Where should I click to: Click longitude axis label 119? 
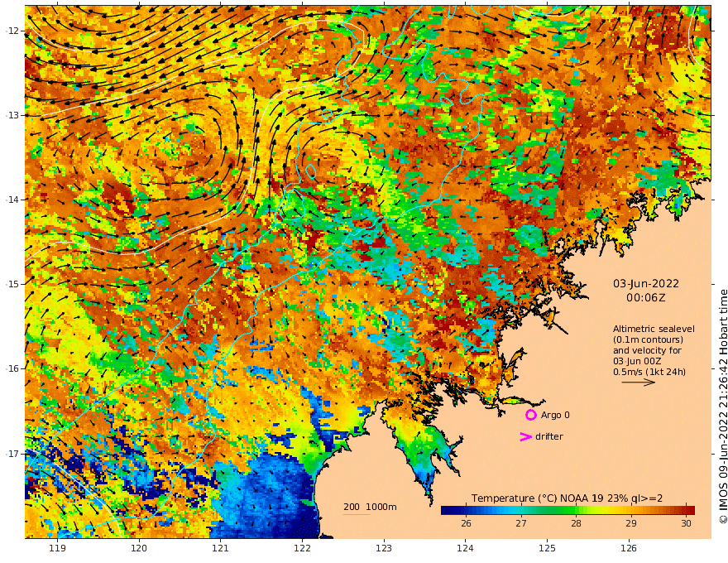point(57,549)
